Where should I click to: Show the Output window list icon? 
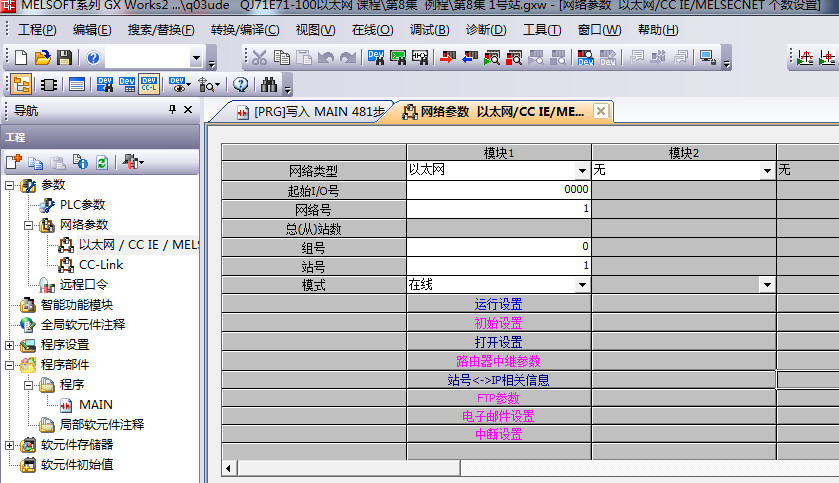pyautogui.click(x=77, y=85)
